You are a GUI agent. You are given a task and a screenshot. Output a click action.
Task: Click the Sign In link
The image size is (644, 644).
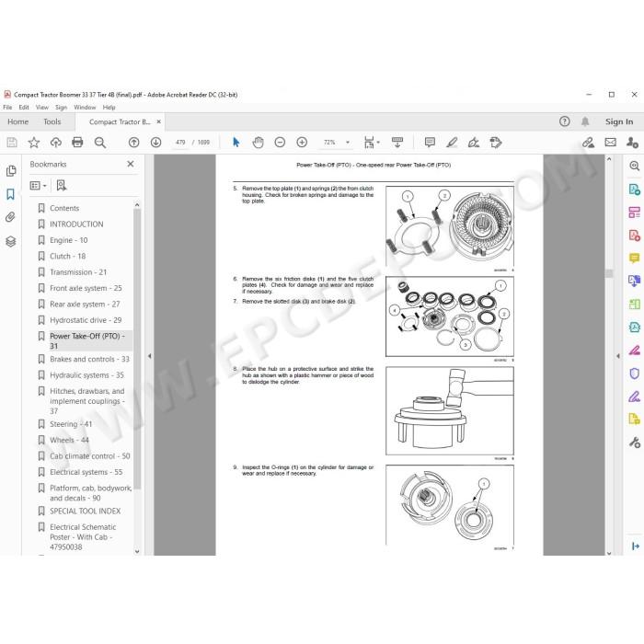tap(619, 121)
